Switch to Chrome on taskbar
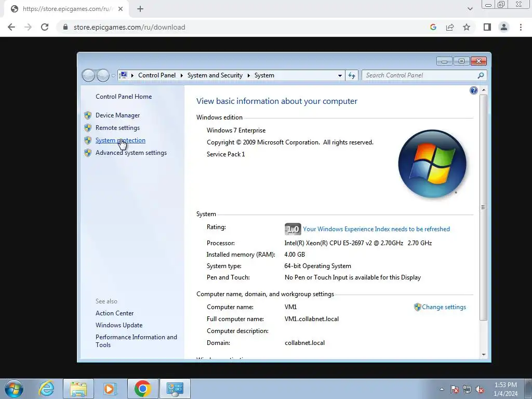 [x=143, y=389]
